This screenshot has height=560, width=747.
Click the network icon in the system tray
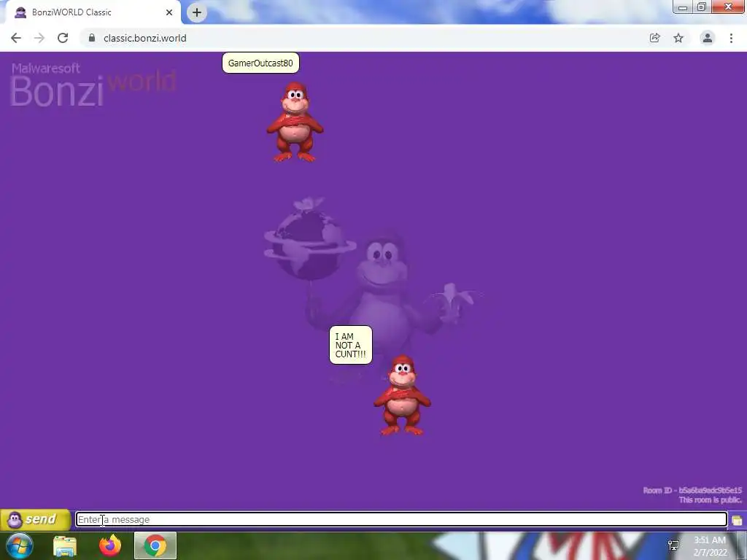673,545
